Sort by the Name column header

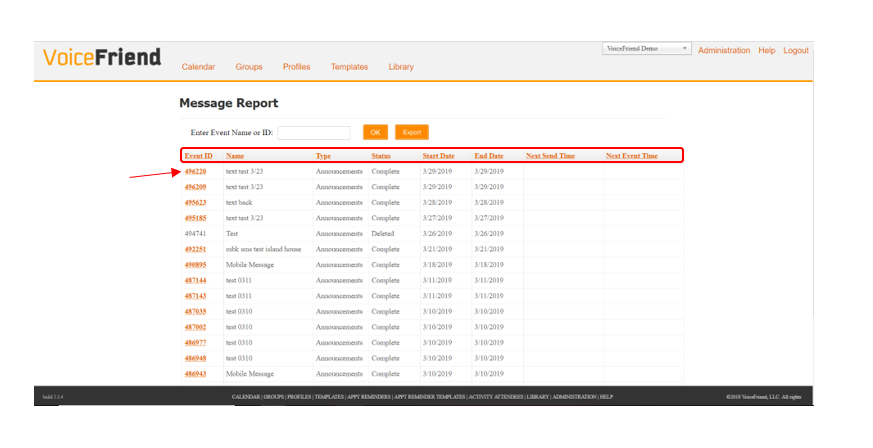pyautogui.click(x=235, y=156)
